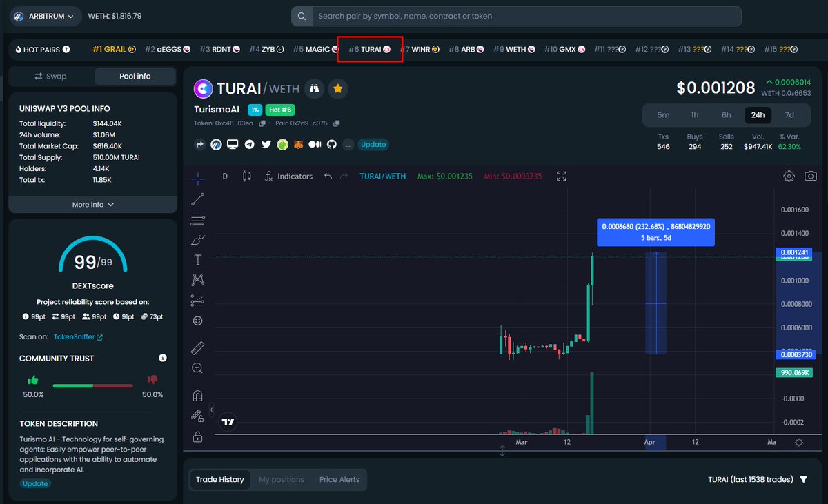Open hot pair #10 GMX
The height and width of the screenshot is (504, 828).
coord(564,50)
